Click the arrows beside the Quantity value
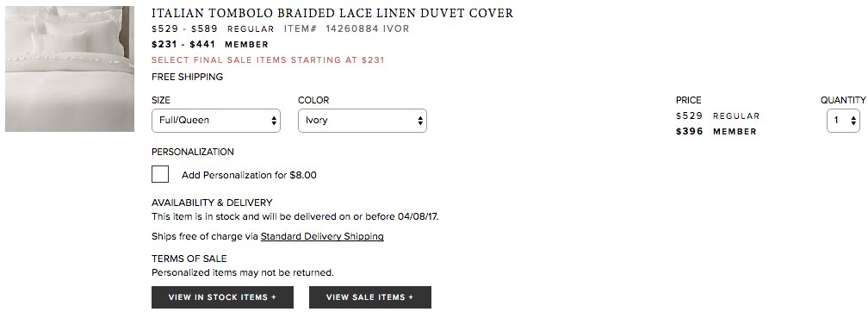868x312 pixels. 853,121
